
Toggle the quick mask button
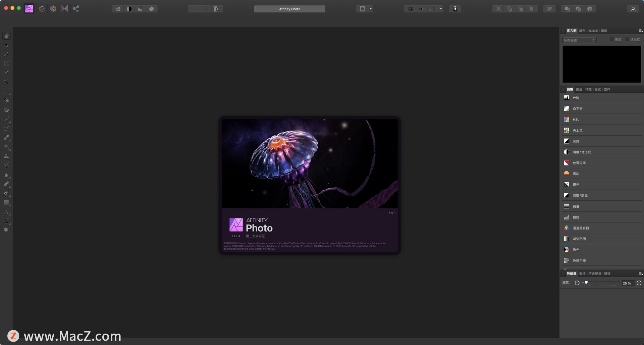[362, 9]
